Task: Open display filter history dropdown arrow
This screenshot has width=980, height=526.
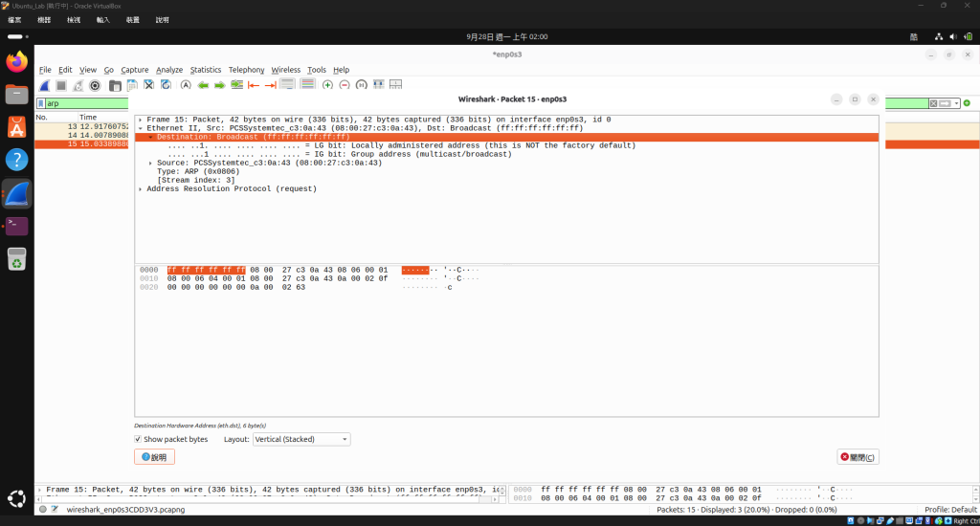Action: click(956, 103)
